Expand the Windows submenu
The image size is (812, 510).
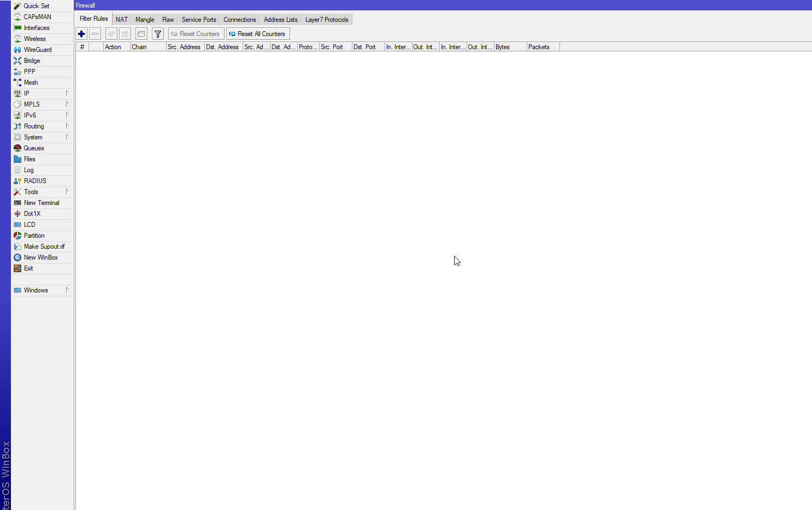pos(43,290)
